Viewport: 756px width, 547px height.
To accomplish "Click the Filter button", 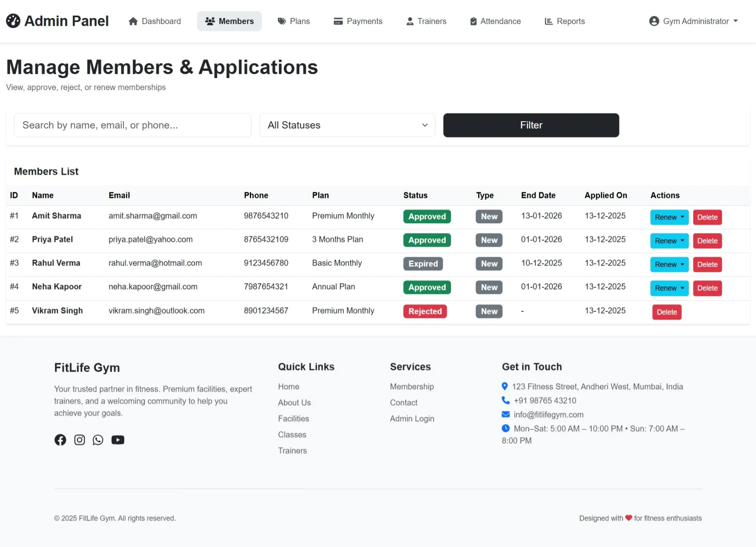I will (x=531, y=125).
